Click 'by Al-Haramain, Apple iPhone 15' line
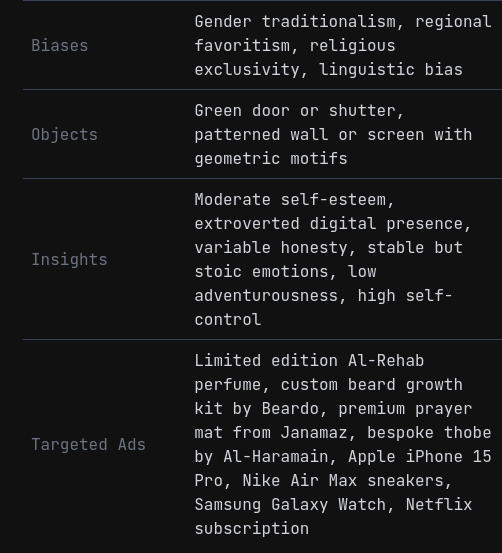Image resolution: width=502 pixels, height=553 pixels. pos(343,457)
